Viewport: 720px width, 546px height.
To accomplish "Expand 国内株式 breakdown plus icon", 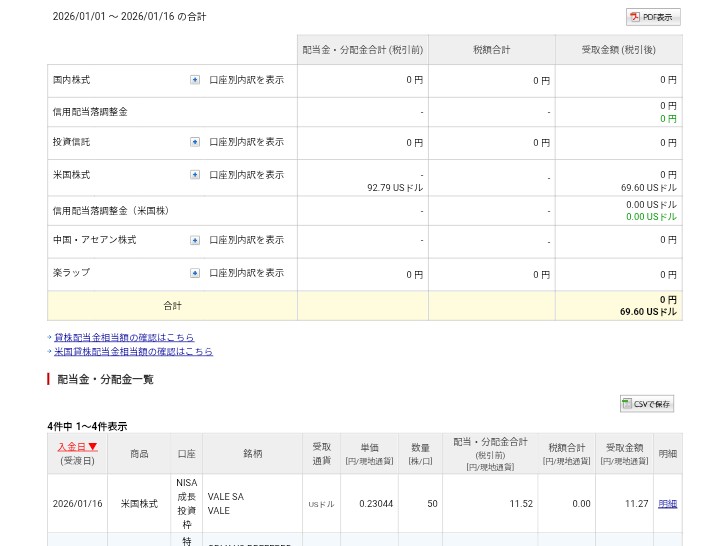I will point(195,80).
